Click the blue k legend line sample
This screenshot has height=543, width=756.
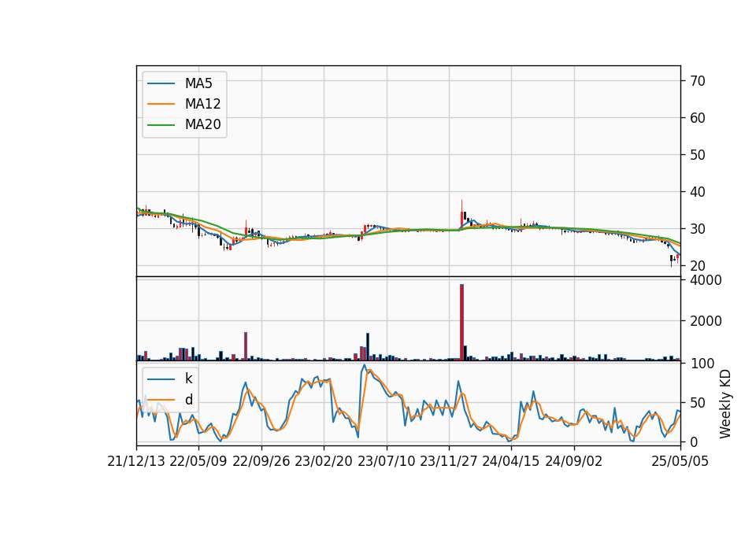(x=161, y=379)
